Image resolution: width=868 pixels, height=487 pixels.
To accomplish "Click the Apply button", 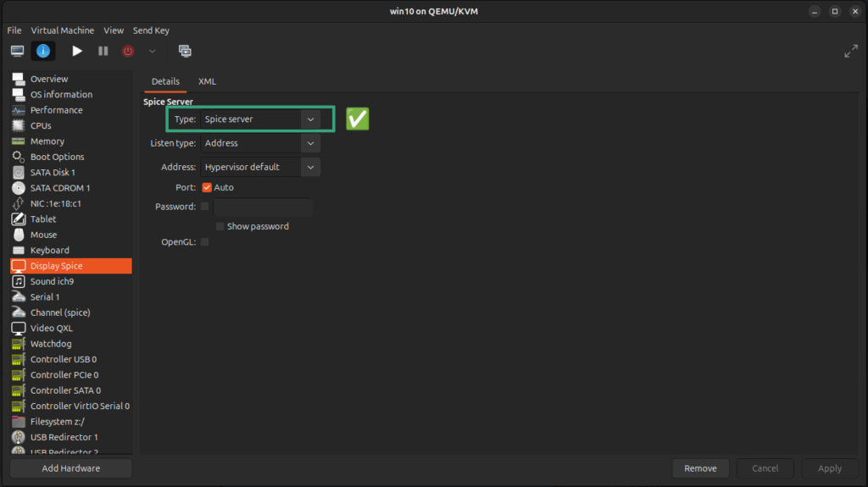I will coord(830,468).
